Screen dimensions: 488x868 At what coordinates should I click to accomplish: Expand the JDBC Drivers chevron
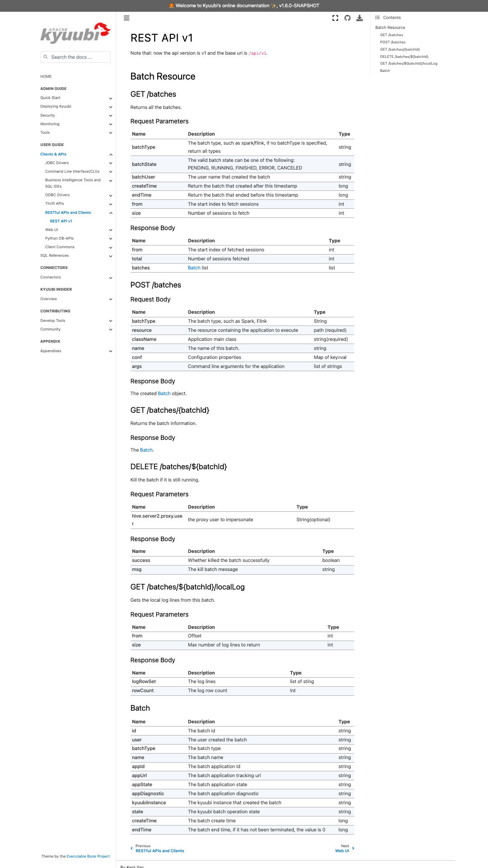111,163
